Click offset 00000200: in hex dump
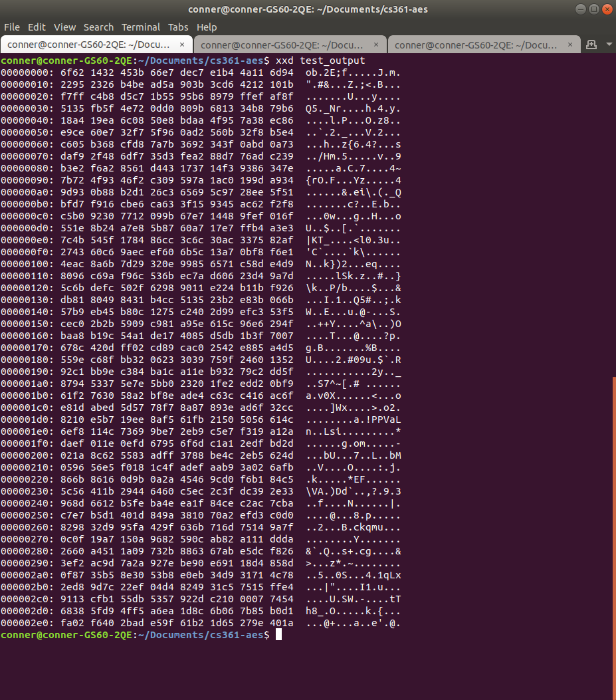This screenshot has width=616, height=700. [x=27, y=456]
